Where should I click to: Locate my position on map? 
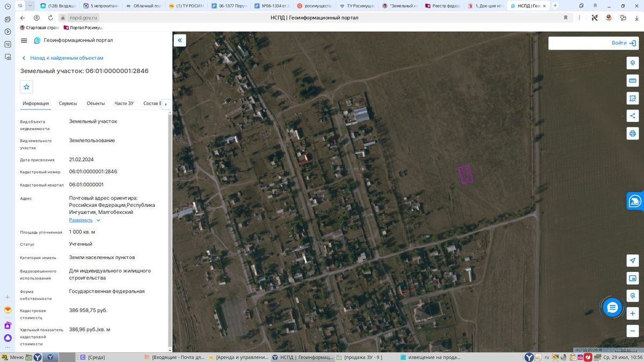pos(633,260)
